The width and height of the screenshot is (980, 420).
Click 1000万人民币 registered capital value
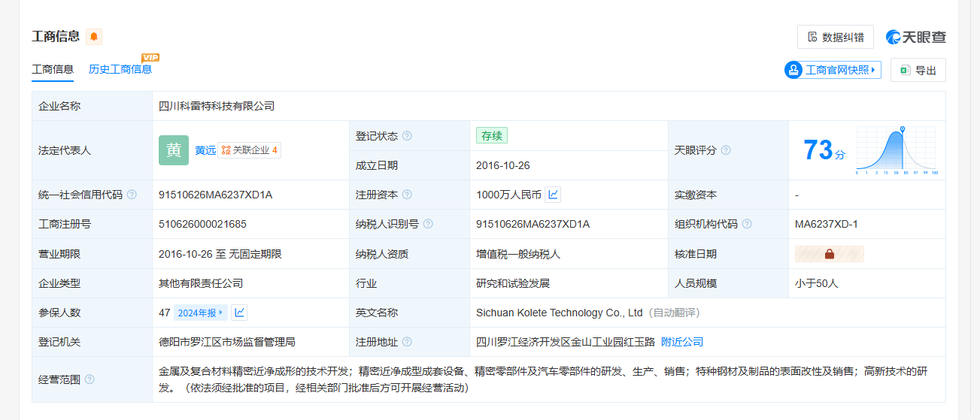point(508,195)
